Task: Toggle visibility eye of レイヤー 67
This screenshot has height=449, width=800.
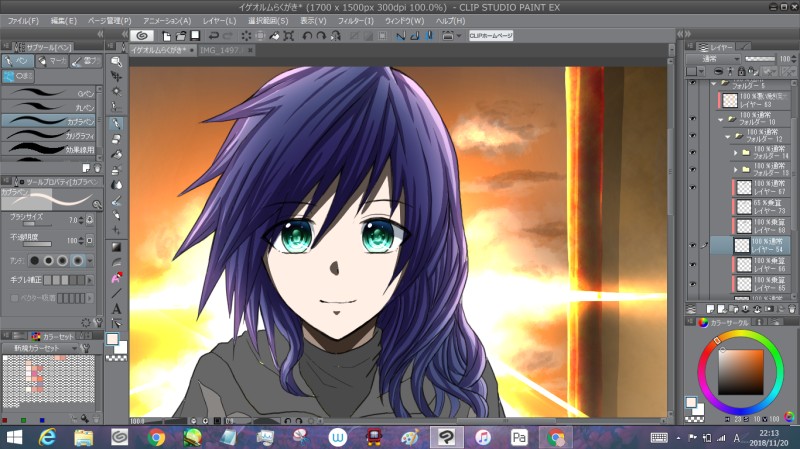Action: pos(692,187)
